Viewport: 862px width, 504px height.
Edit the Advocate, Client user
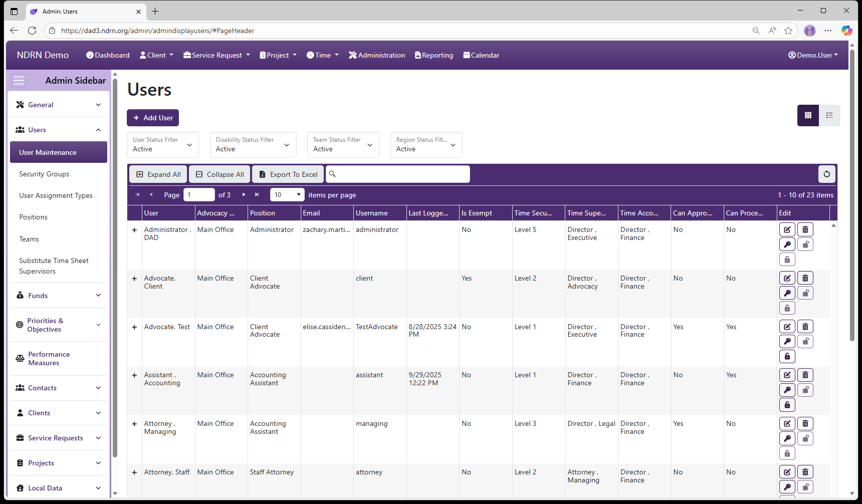787,278
